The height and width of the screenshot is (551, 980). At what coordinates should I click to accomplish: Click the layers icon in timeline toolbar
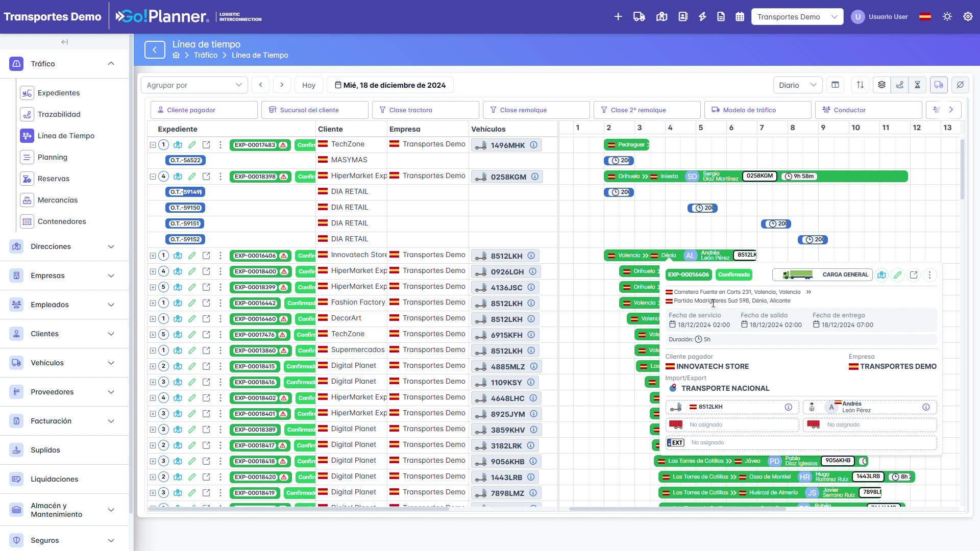point(881,85)
